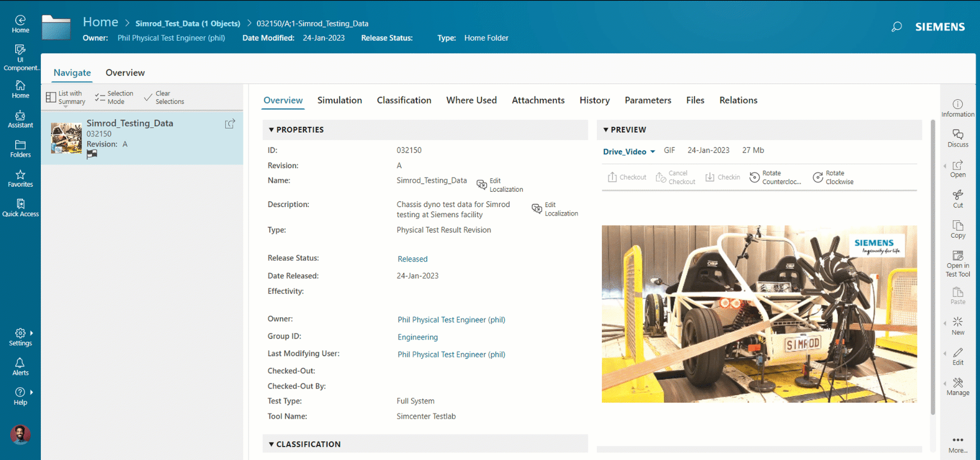Viewport: 980px width, 460px height.
Task: Click Clear Selections checkmark
Action: pyautogui.click(x=164, y=97)
